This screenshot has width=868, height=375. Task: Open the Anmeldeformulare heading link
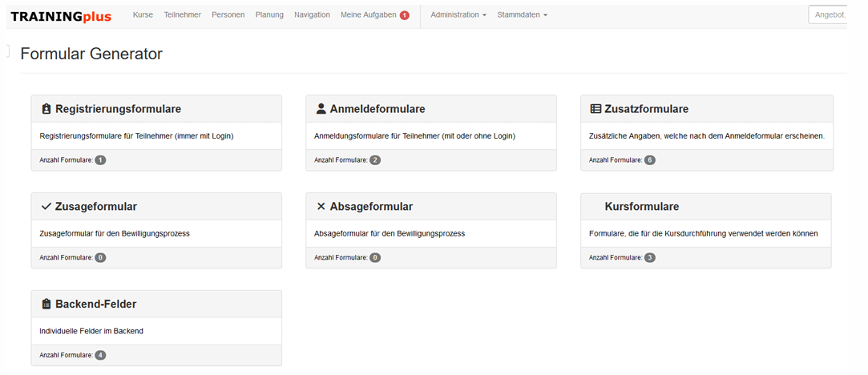click(x=377, y=109)
